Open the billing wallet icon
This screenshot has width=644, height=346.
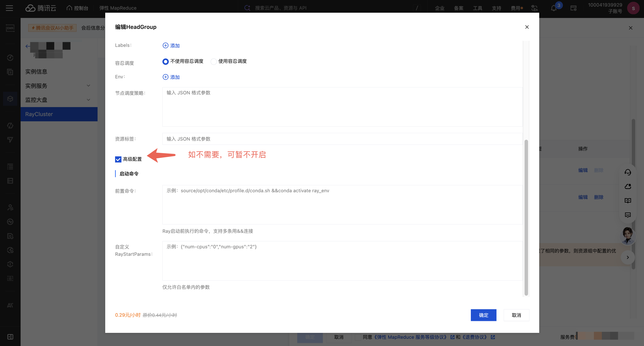tap(573, 8)
